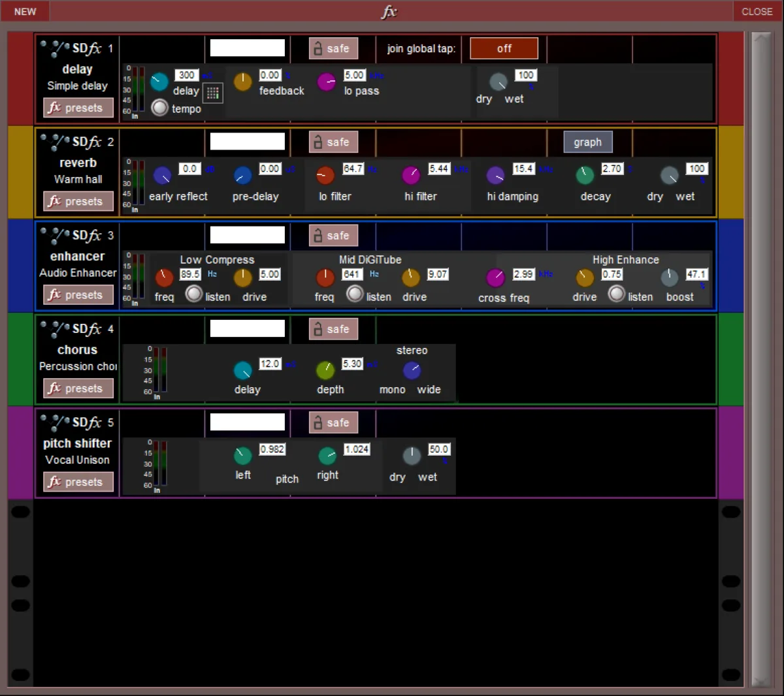Click the Mid DiGiTube freq knob
Screen dimensions: 784x696
[325, 277]
